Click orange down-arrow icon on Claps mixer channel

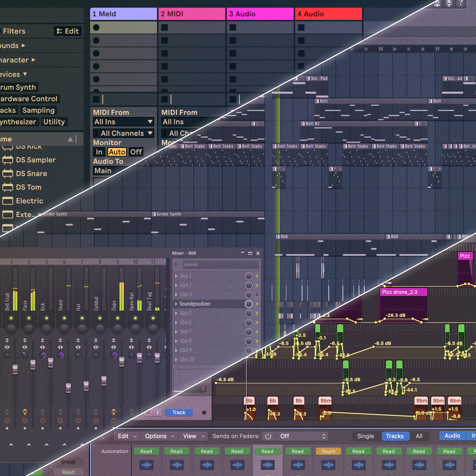pyautogui.click(x=114, y=412)
